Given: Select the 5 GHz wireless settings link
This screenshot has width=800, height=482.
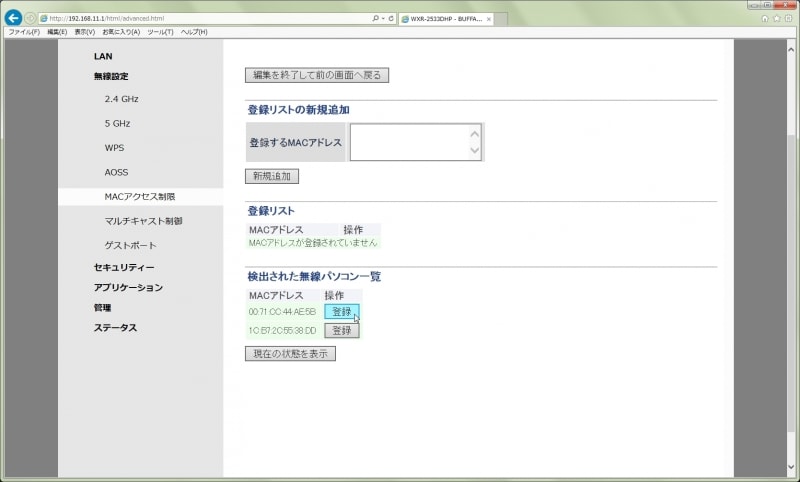Looking at the screenshot, I should (117, 124).
